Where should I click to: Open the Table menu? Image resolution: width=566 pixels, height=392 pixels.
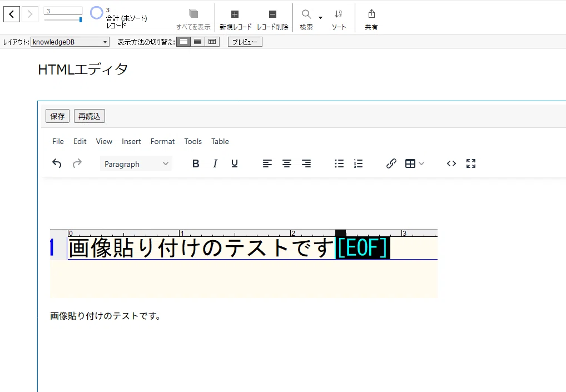coord(220,141)
